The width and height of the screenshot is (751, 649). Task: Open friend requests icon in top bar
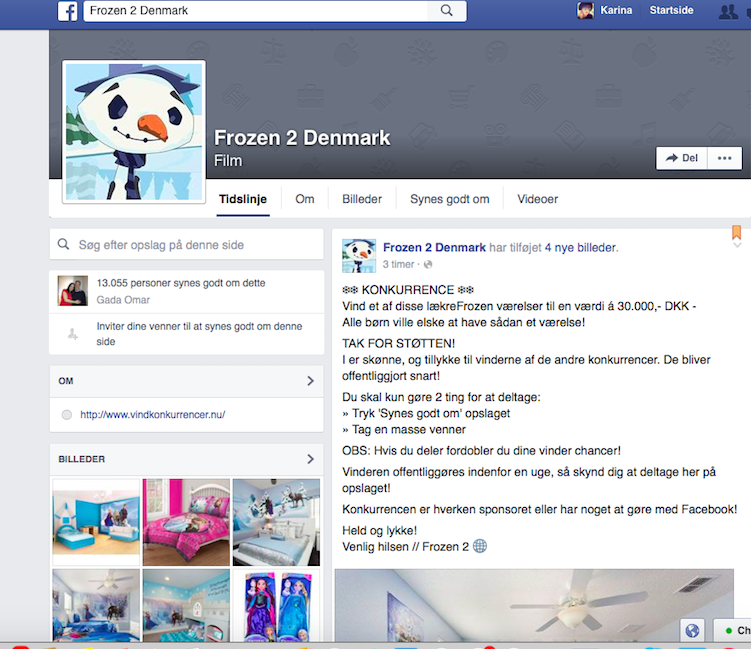click(728, 11)
